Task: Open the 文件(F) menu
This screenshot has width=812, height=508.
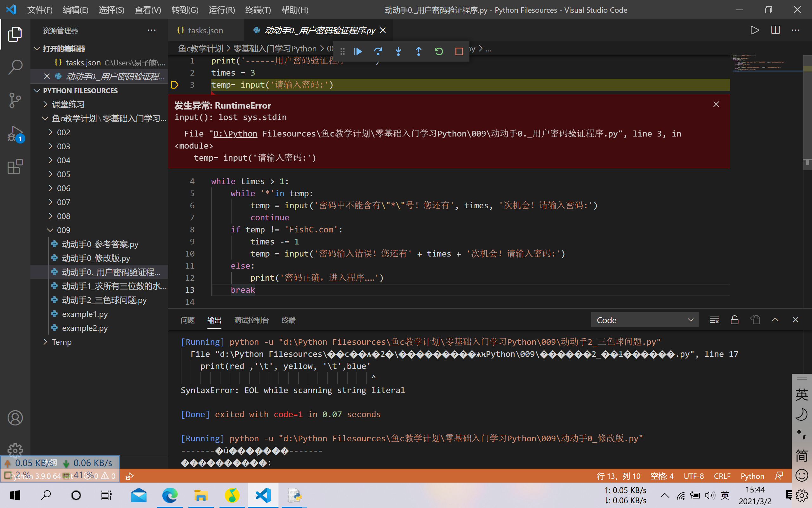Action: [40, 10]
